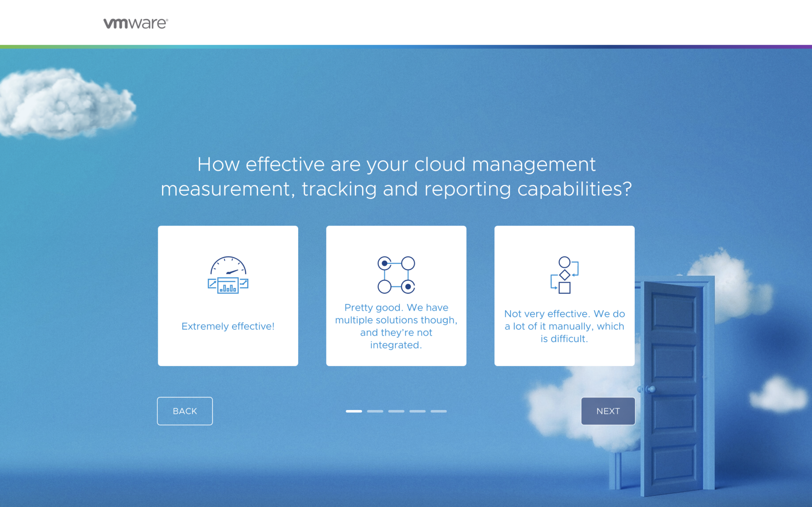Go to the next question with NEXT
This screenshot has height=507, width=812.
608,411
